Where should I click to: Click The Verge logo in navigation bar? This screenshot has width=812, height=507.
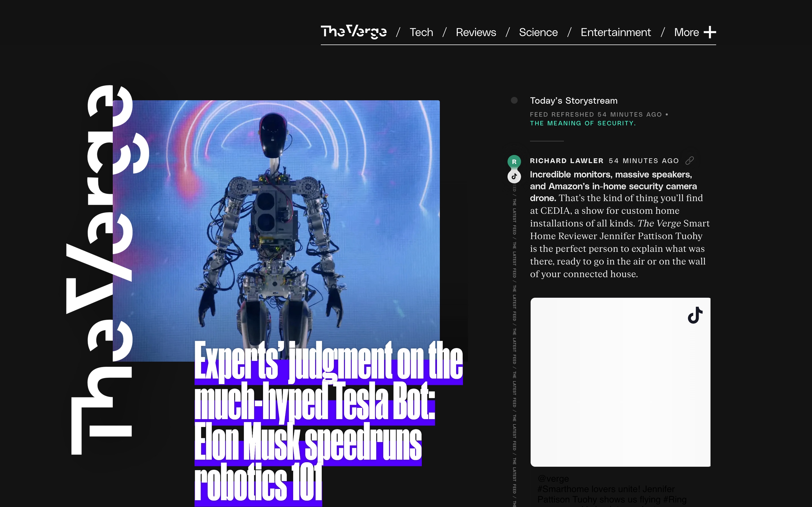click(354, 32)
